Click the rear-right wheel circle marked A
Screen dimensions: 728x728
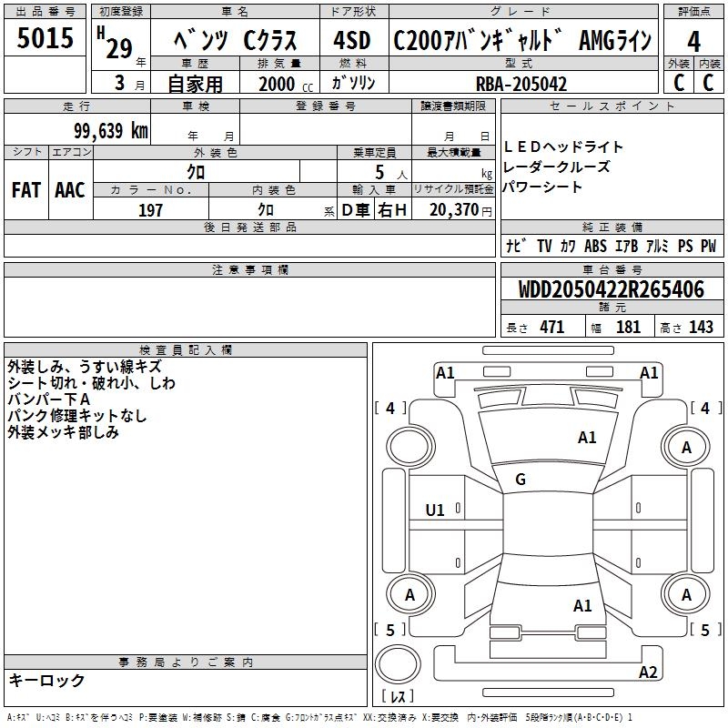pyautogui.click(x=409, y=594)
